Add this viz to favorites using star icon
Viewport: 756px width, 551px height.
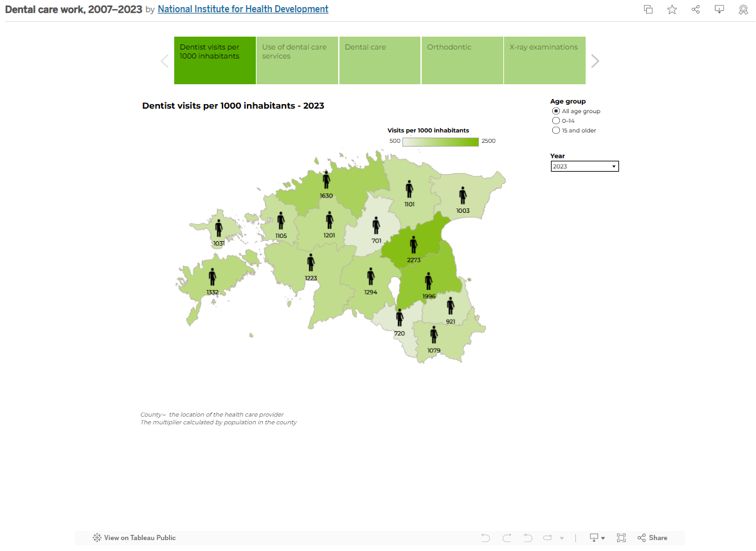[672, 10]
